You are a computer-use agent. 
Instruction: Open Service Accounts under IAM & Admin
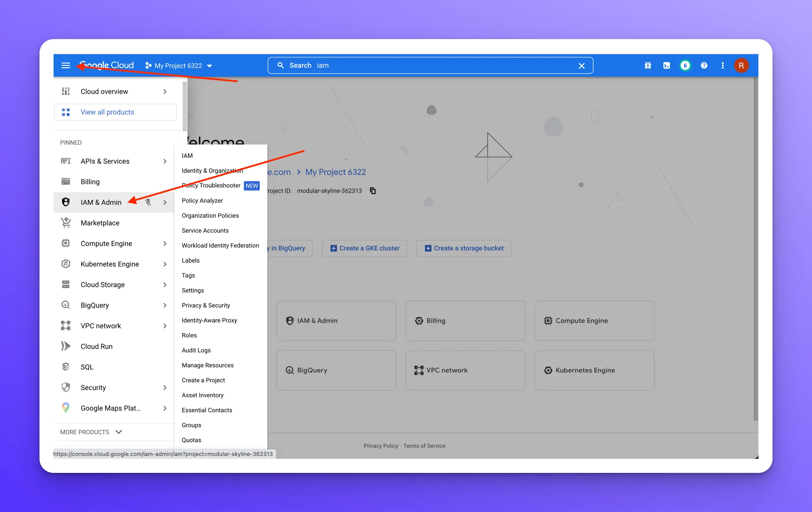pos(205,230)
